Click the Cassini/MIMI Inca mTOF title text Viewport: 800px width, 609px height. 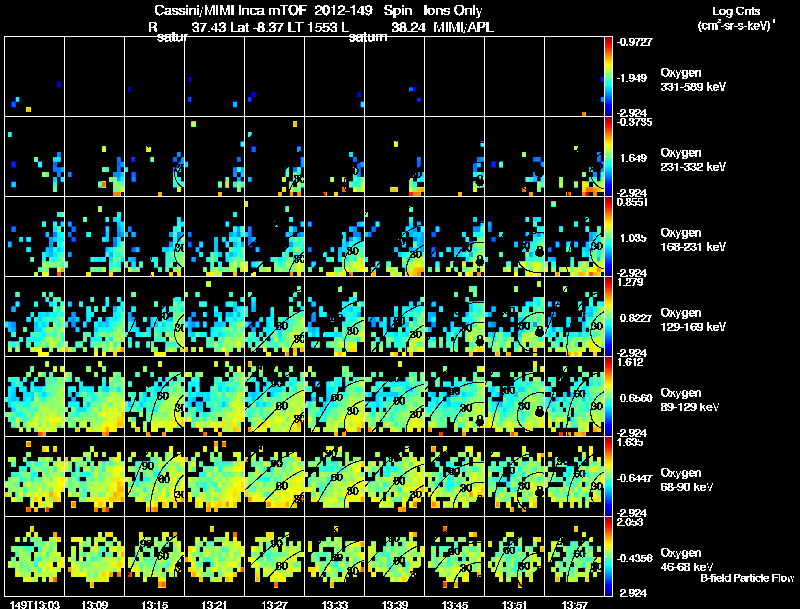point(229,10)
